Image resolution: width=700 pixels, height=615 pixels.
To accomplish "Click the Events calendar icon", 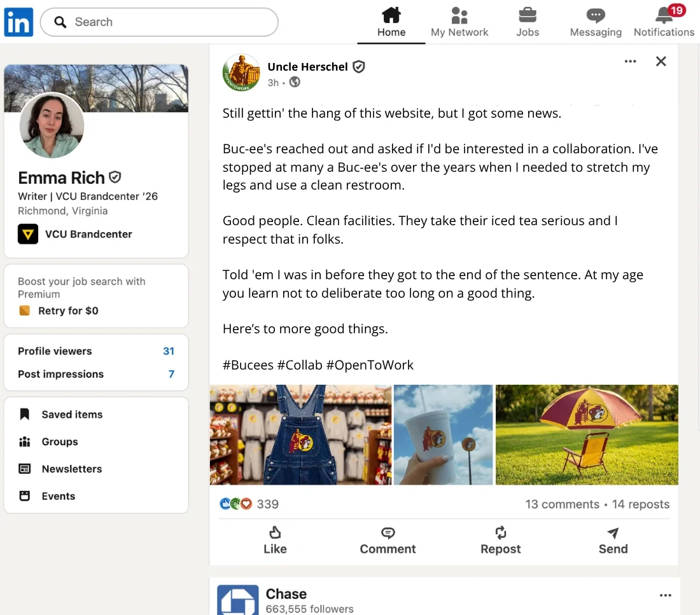I will (x=25, y=496).
